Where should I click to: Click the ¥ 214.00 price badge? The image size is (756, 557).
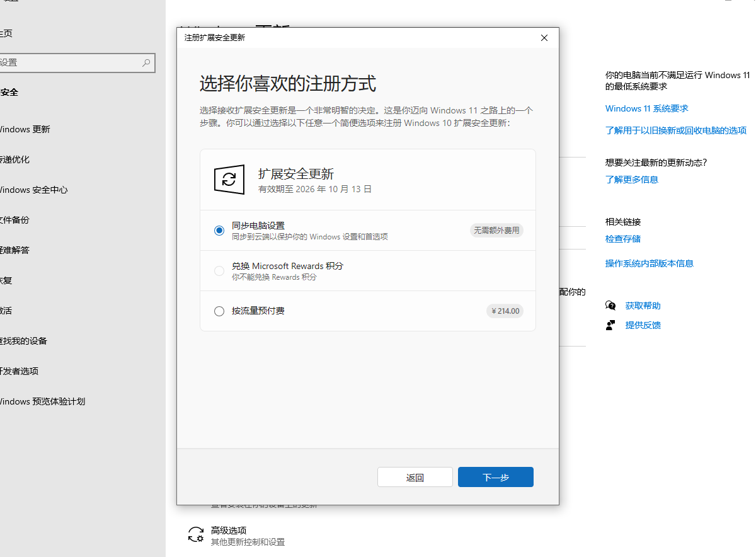point(505,311)
